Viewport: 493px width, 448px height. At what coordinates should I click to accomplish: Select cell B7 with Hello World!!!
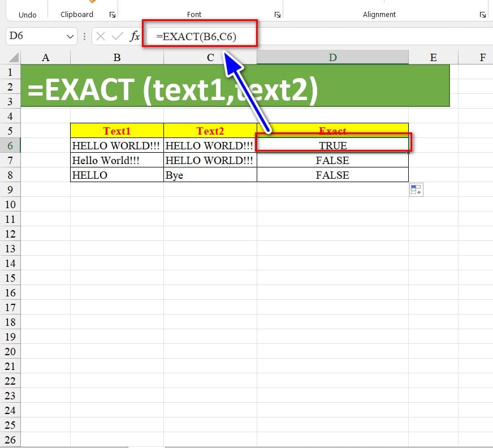pyautogui.click(x=117, y=160)
